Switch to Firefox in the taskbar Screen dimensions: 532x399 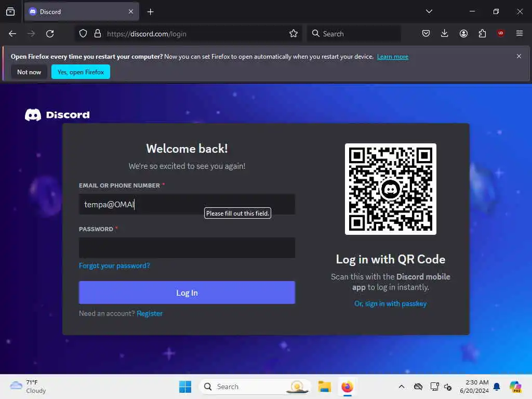click(x=347, y=387)
